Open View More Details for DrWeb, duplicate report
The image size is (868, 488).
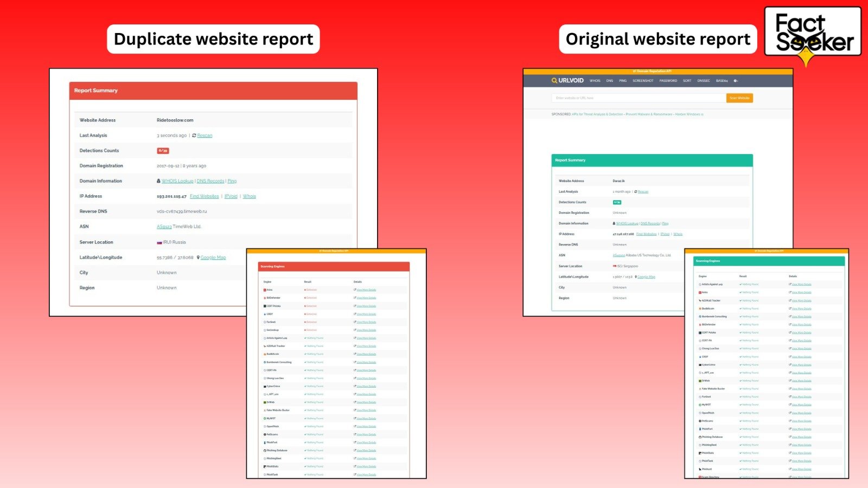pos(366,402)
